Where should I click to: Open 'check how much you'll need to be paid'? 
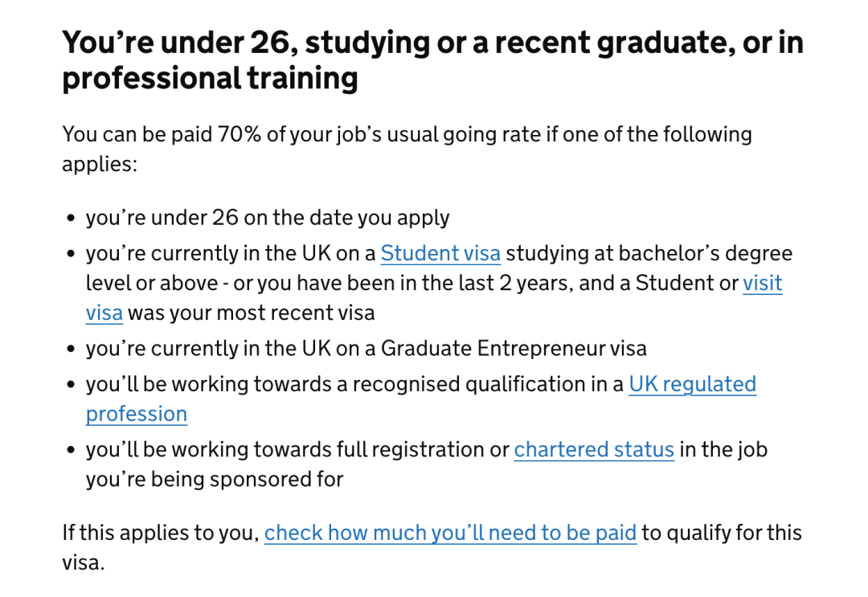click(x=450, y=533)
